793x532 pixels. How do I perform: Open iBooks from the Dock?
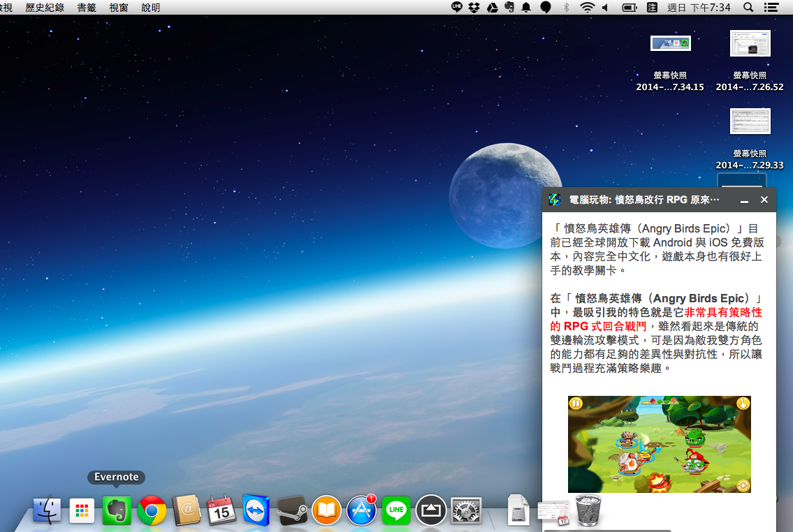pyautogui.click(x=326, y=511)
